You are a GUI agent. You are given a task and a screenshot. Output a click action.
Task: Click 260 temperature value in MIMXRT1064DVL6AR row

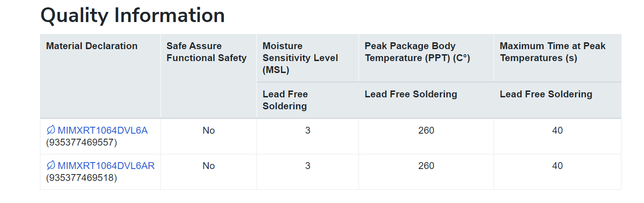426,166
